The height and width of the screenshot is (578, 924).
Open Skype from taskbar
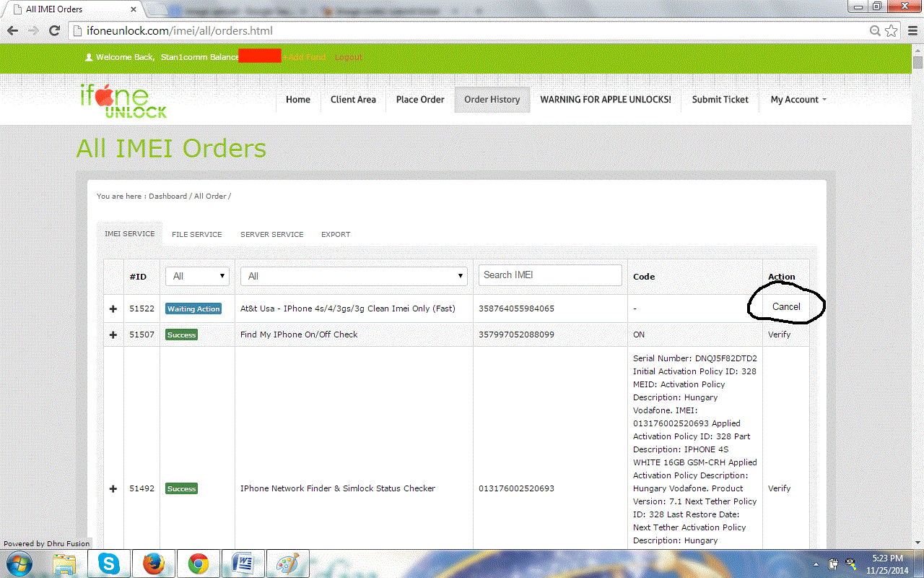coord(109,563)
